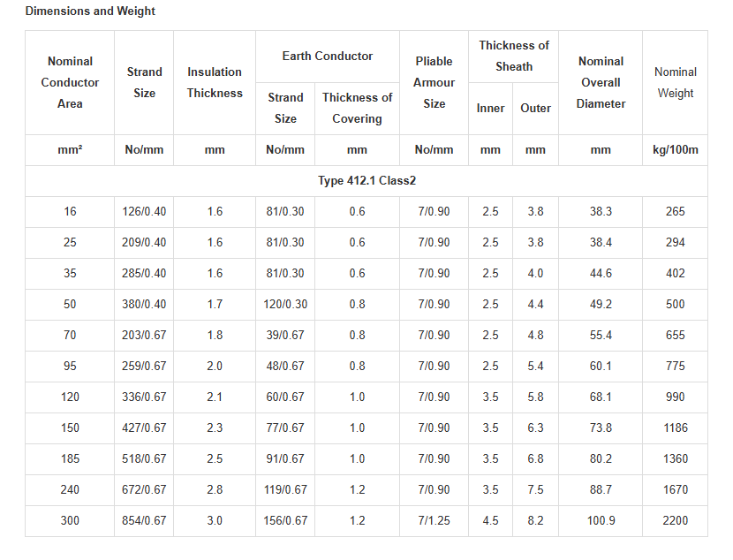
Task: Click strand size cell '518/0.67'
Action: coord(144,458)
